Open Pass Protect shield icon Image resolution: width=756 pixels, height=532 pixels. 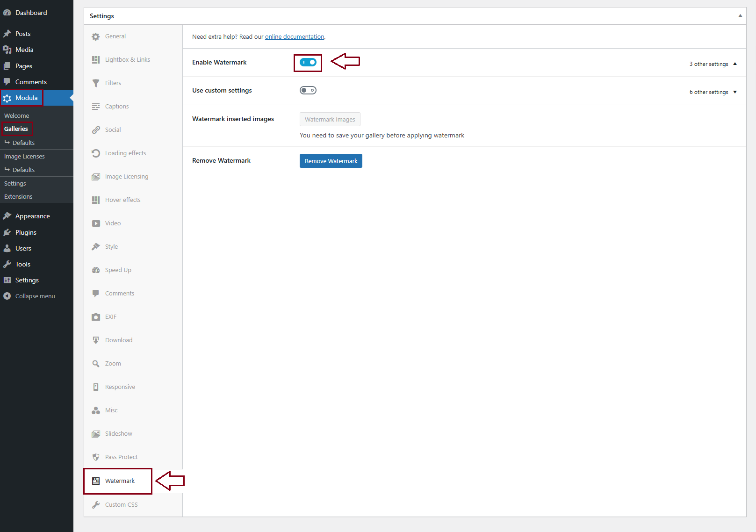[x=96, y=457]
